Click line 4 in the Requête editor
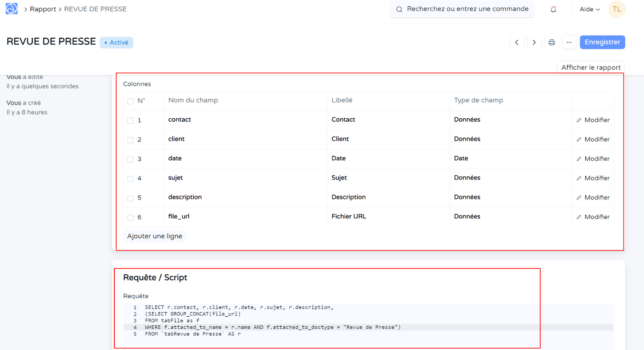The width and height of the screenshot is (644, 350). 272,327
